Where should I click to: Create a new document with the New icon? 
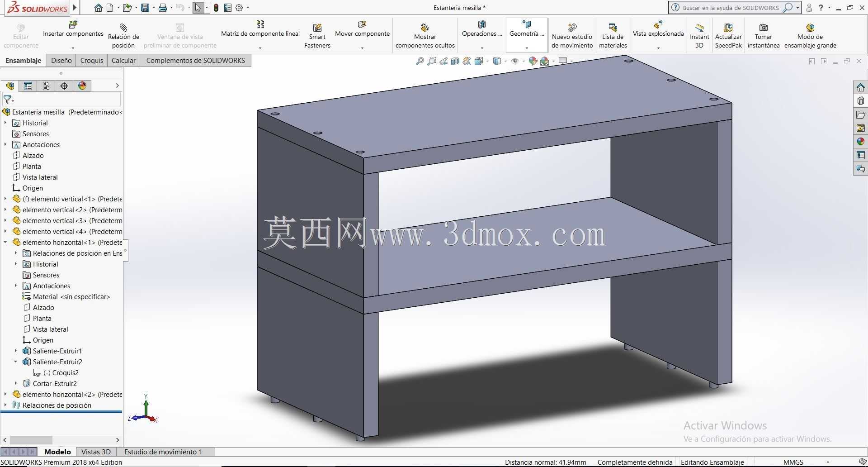coord(110,8)
